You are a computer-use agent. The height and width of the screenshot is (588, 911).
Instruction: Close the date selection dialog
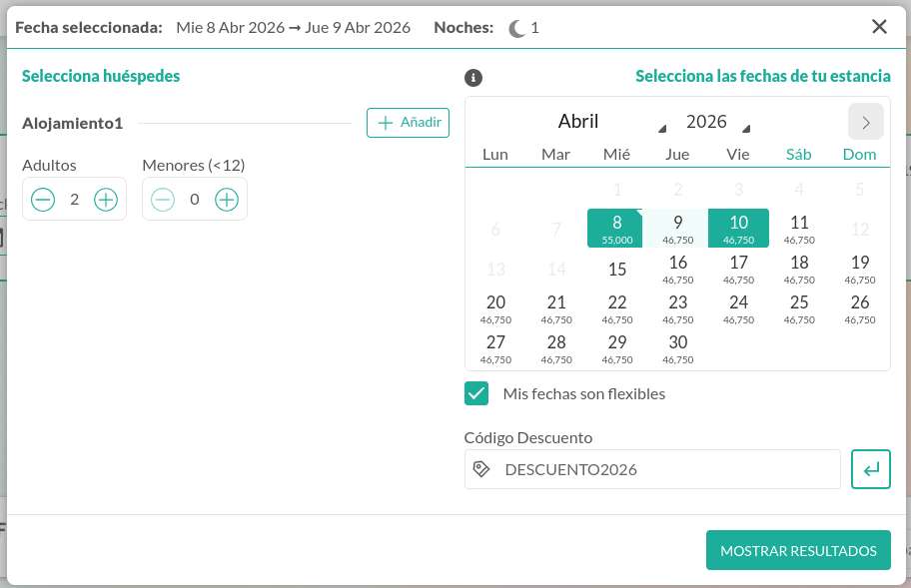point(879,27)
